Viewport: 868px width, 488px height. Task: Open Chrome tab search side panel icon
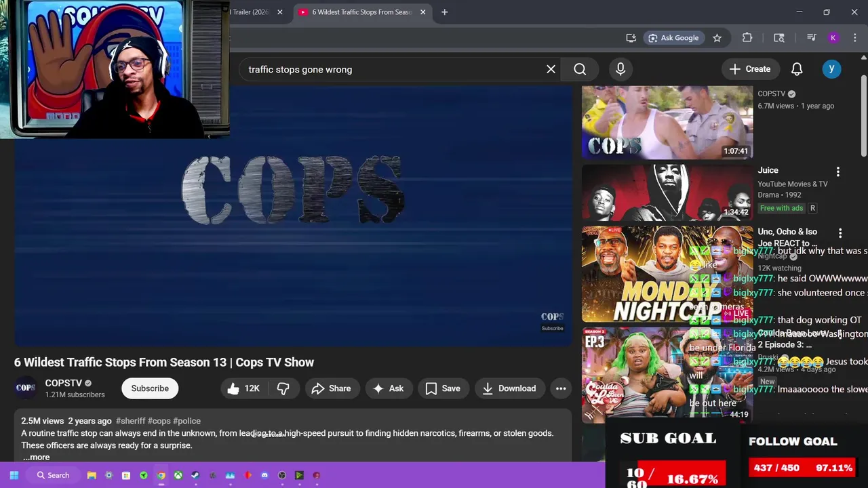pyautogui.click(x=779, y=38)
